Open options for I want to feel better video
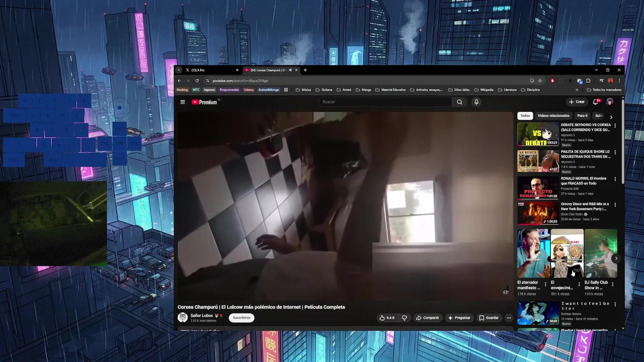Viewport: 644px width, 362px height. (x=615, y=305)
